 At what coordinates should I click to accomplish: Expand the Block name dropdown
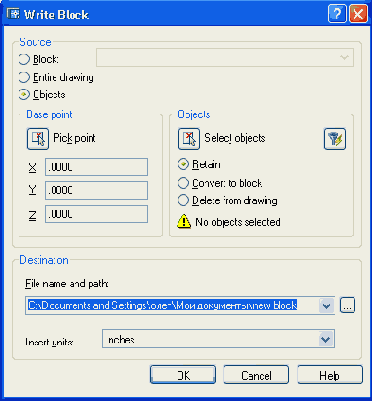[x=344, y=58]
